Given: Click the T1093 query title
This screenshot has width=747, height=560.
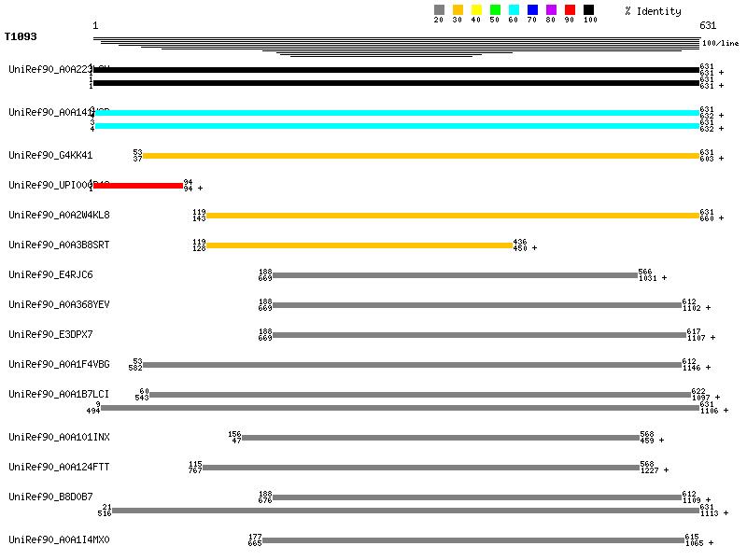Looking at the screenshot, I should tap(21, 37).
